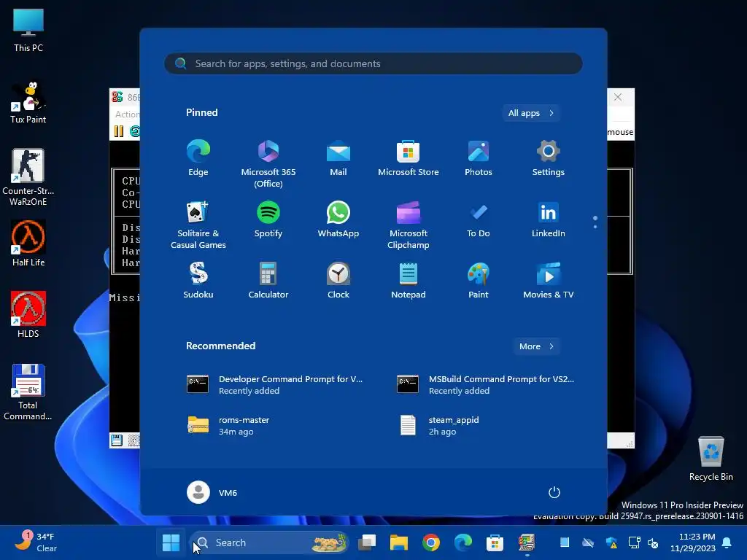
Task: Select This PC desktop icon
Action: (28, 29)
